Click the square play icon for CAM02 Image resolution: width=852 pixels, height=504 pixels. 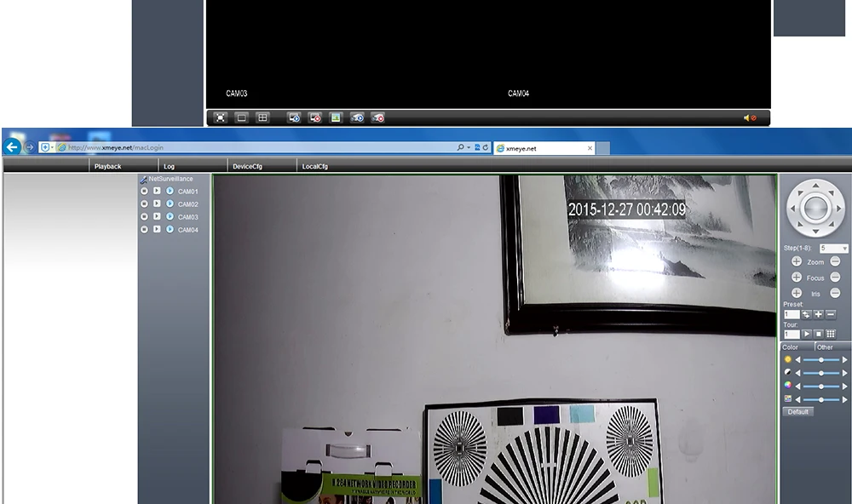click(157, 203)
